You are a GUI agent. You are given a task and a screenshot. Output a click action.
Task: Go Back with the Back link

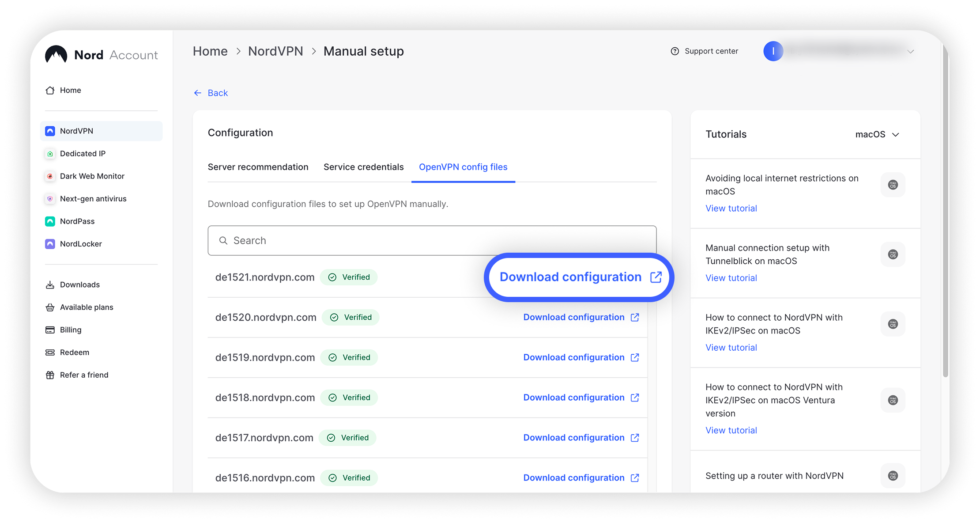pyautogui.click(x=211, y=93)
